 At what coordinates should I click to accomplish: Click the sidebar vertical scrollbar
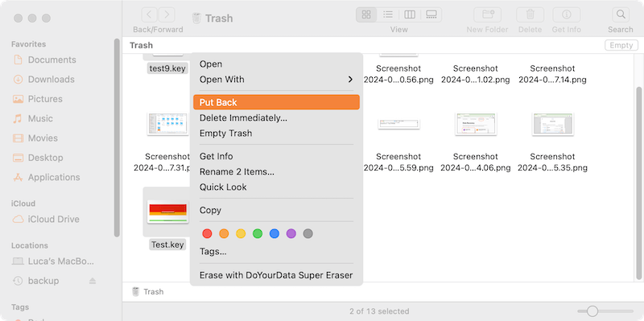tap(117, 138)
